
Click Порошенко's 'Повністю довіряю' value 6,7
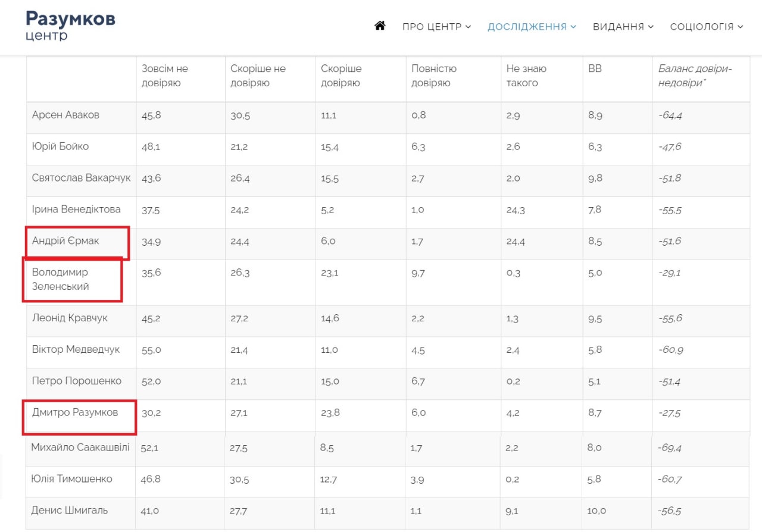(418, 381)
